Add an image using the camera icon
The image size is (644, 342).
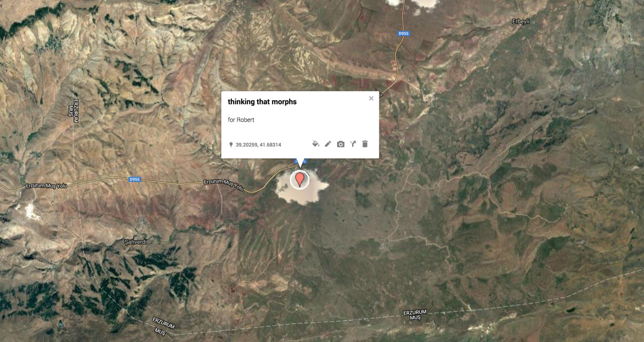point(341,144)
